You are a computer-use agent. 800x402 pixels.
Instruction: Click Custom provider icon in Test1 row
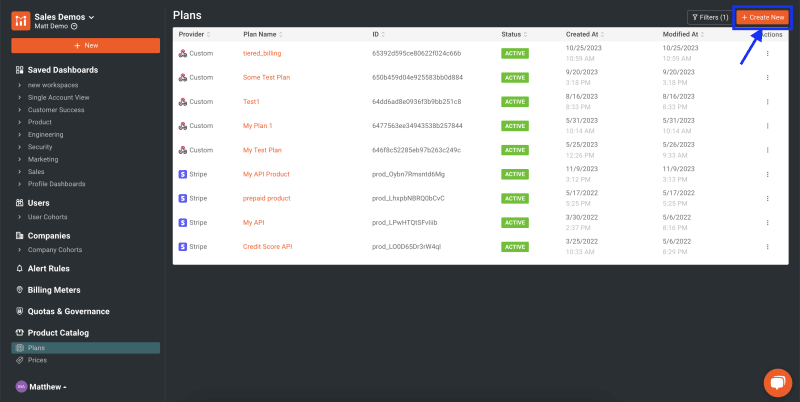(183, 102)
